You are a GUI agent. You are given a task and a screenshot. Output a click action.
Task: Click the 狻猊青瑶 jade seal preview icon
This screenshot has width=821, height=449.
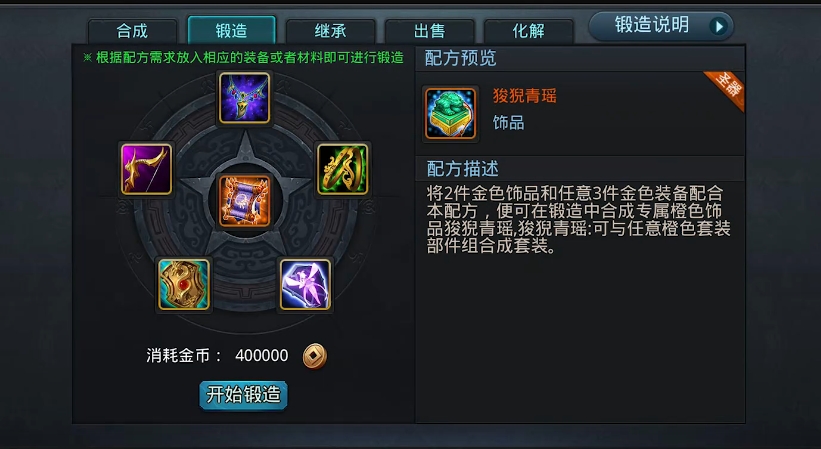(x=450, y=114)
